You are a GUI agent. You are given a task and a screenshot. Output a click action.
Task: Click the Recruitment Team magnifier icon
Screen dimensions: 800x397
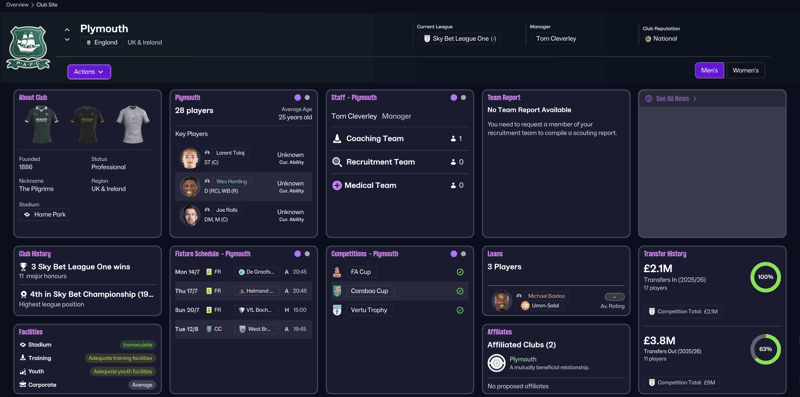click(337, 162)
